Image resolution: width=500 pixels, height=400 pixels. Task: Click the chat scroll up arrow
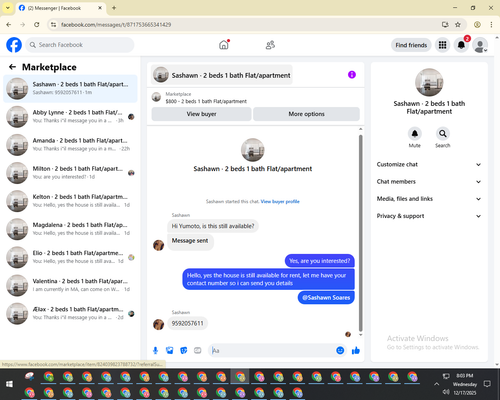(360, 129)
